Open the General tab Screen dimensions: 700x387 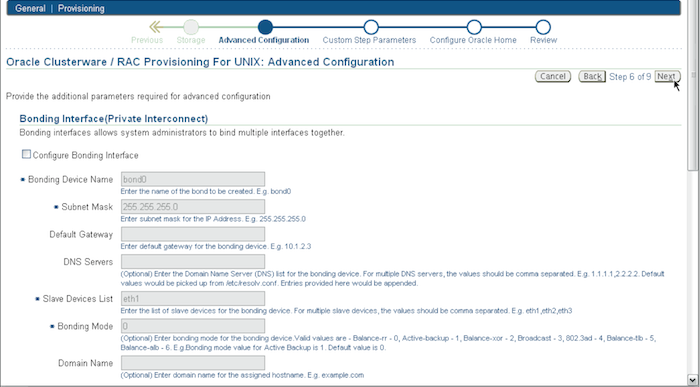(x=30, y=8)
